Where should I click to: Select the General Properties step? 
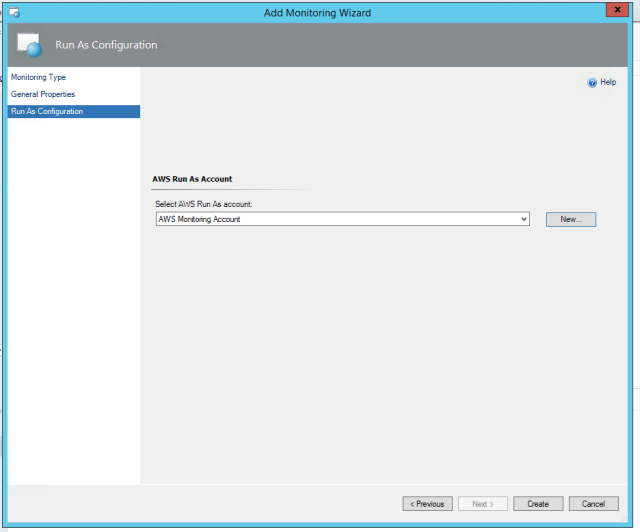click(43, 94)
